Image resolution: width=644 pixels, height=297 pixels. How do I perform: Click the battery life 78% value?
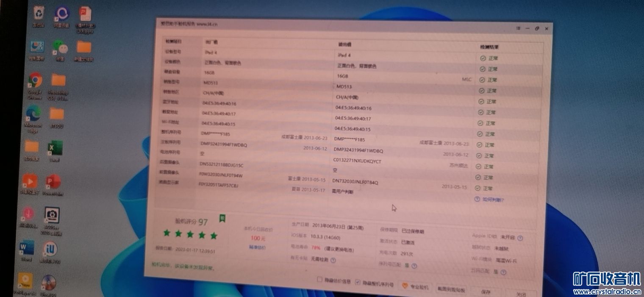316,247
